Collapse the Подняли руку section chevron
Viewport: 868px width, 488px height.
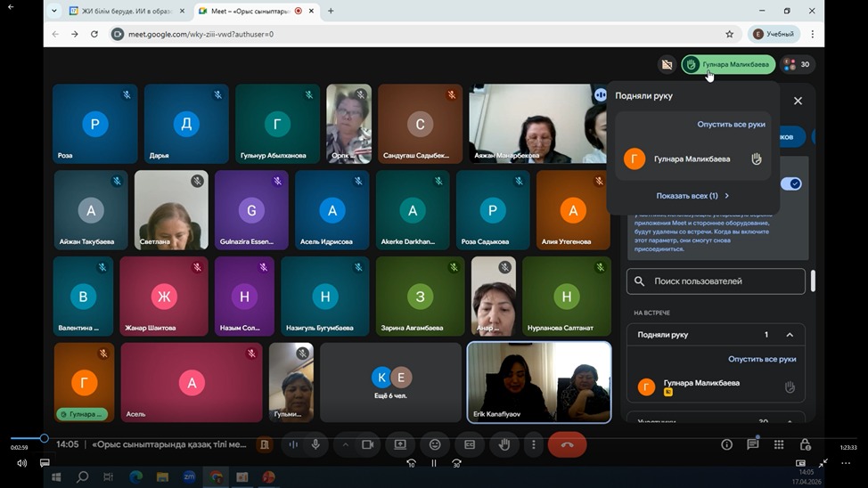pos(790,335)
